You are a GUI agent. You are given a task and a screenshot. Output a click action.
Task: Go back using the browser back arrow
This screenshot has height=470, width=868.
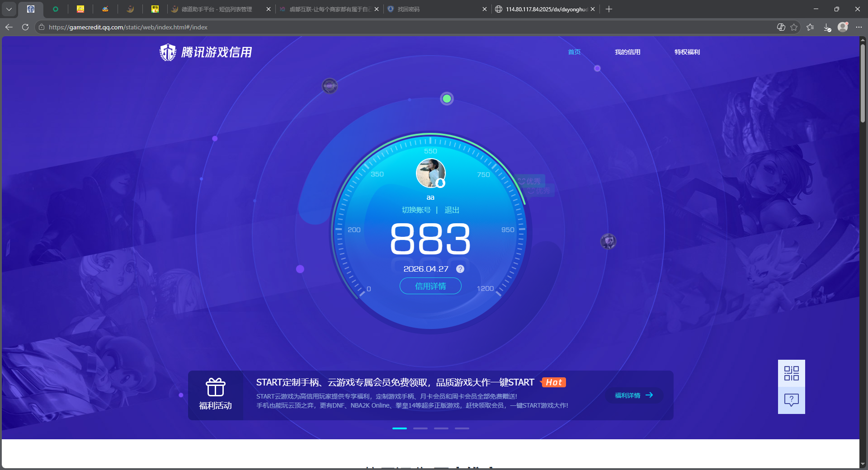pyautogui.click(x=9, y=27)
